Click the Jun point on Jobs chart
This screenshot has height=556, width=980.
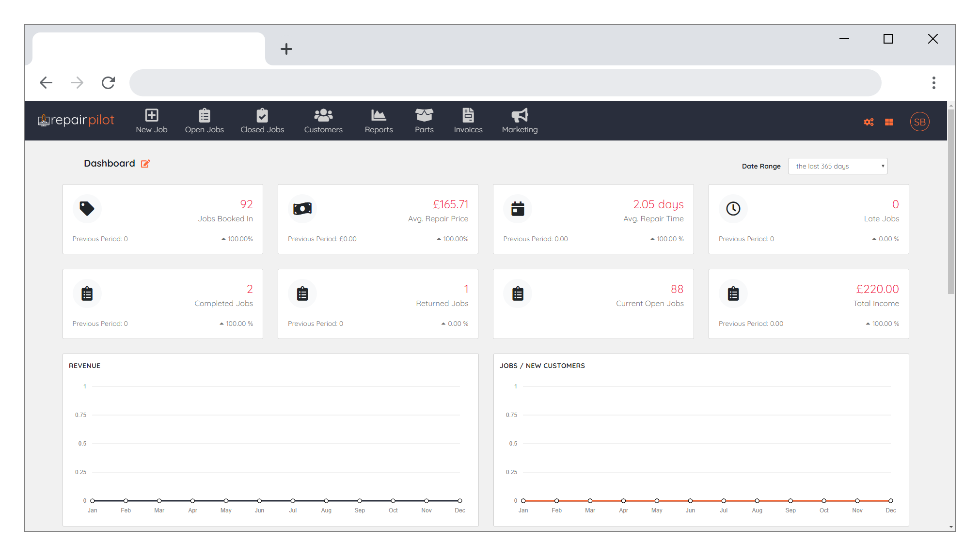point(690,500)
